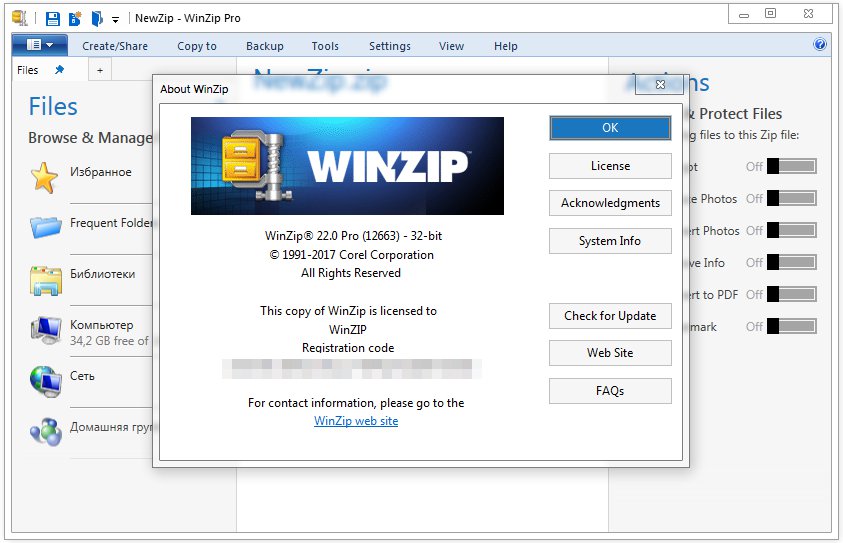Open Frequent Folders entry
The width and height of the screenshot is (843, 543).
[111, 223]
